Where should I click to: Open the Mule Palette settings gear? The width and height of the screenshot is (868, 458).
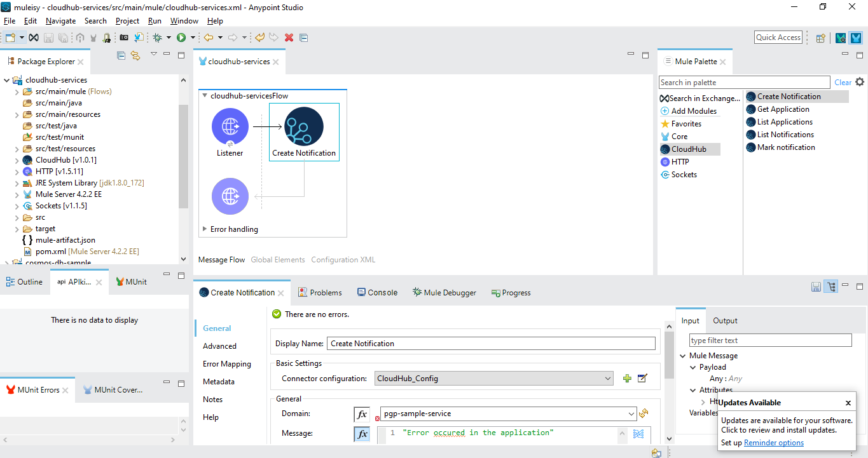[860, 82]
